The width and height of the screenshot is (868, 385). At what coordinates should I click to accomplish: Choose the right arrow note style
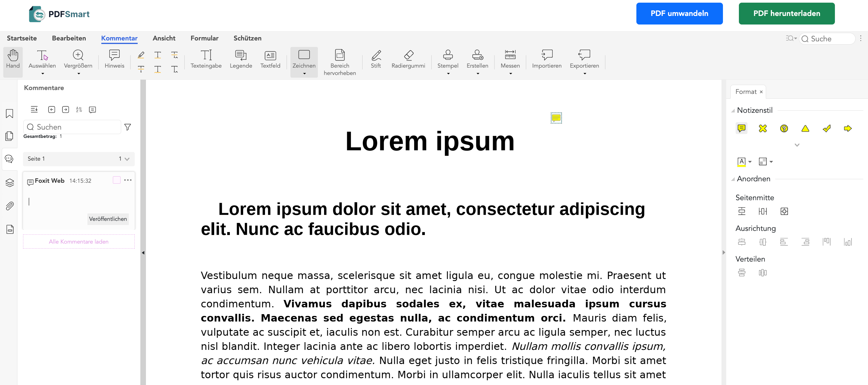pyautogui.click(x=847, y=128)
